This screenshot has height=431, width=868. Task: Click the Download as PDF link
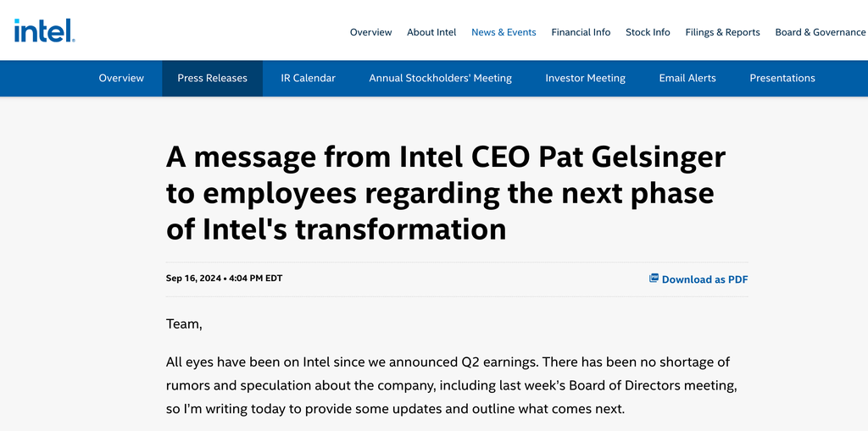[704, 279]
